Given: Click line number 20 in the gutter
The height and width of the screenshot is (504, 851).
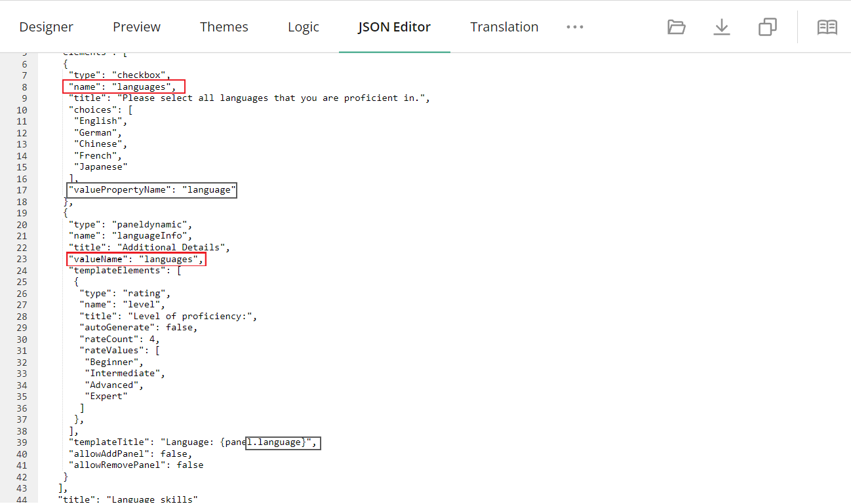Looking at the screenshot, I should coord(22,224).
